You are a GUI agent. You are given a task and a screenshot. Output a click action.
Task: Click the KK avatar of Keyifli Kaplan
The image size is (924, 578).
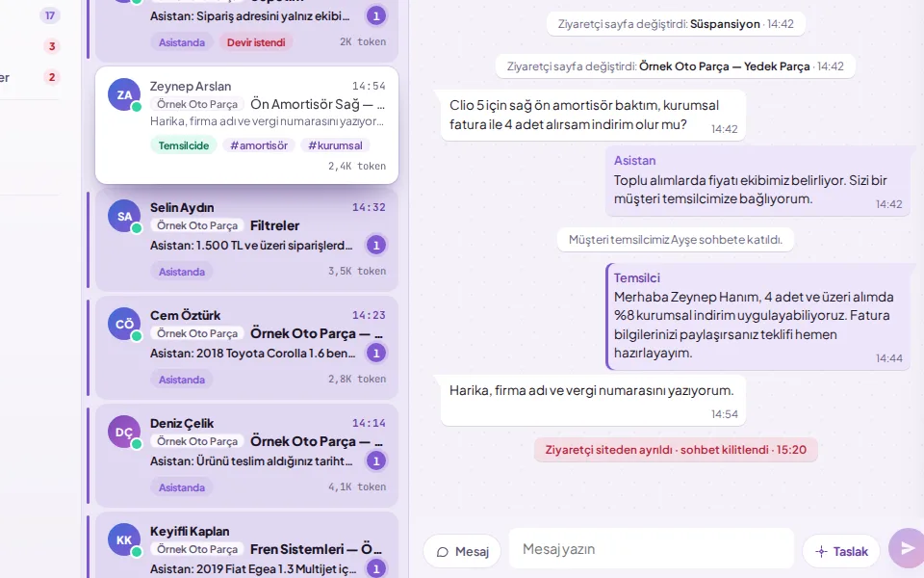click(124, 539)
